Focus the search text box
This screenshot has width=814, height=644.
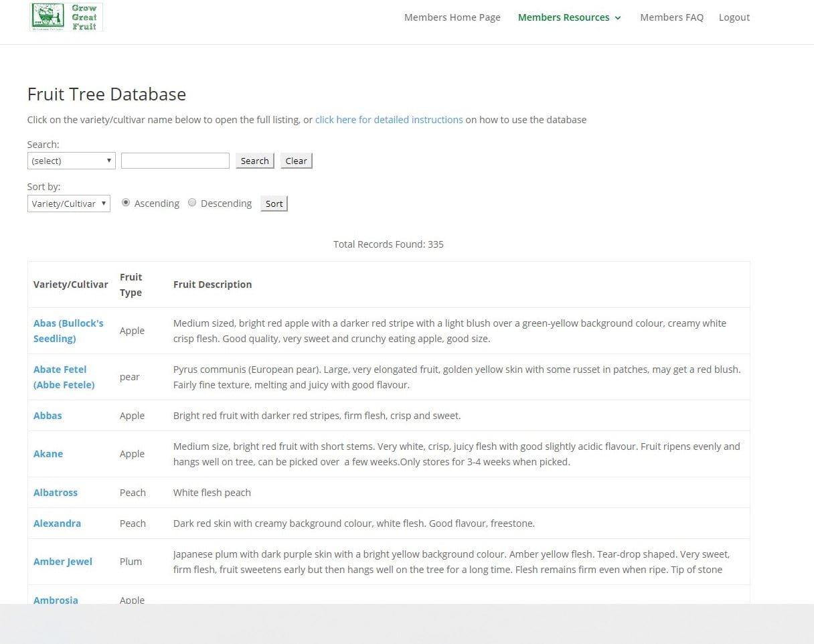point(175,161)
